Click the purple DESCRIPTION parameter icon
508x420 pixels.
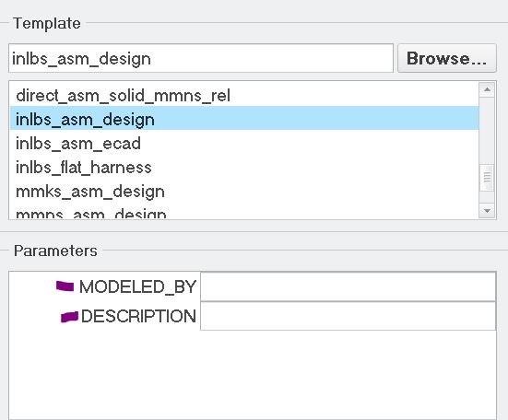70,317
